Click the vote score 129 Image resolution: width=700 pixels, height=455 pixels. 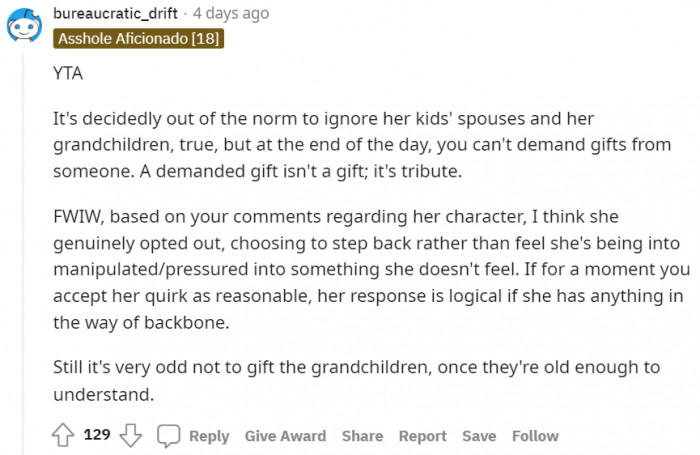coord(97,434)
